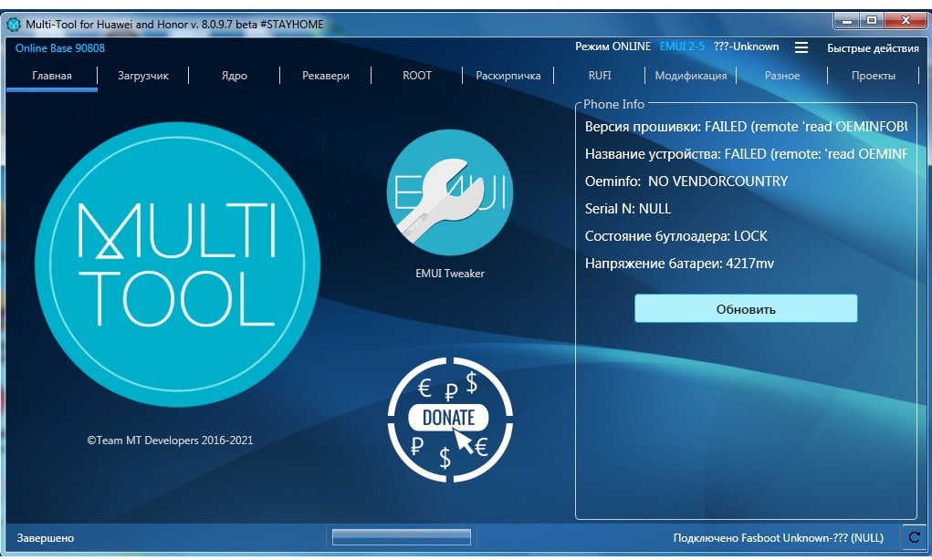Click Подключено Fasboot Unknown status text
932x560 pixels.
click(778, 538)
